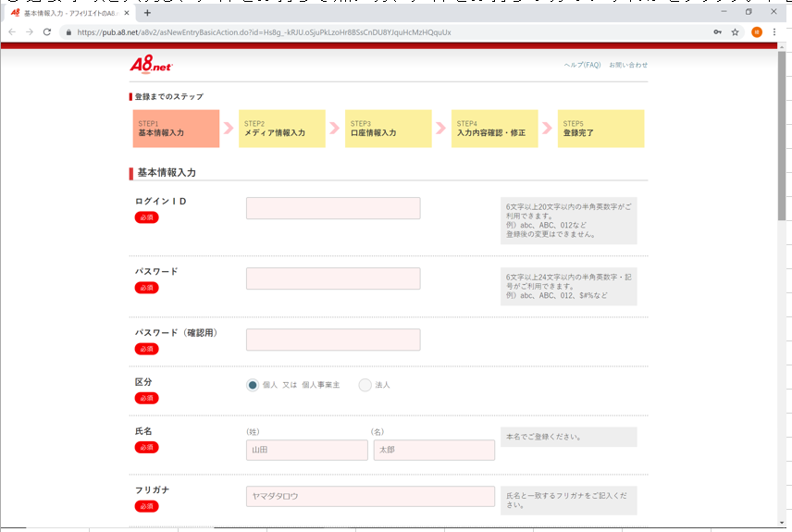
Task: Click scrollbar down arrow
Action: tap(782, 523)
